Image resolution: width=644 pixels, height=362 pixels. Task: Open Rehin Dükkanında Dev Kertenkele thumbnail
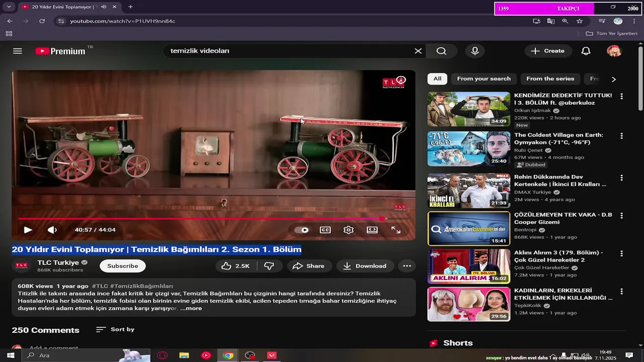click(x=469, y=191)
